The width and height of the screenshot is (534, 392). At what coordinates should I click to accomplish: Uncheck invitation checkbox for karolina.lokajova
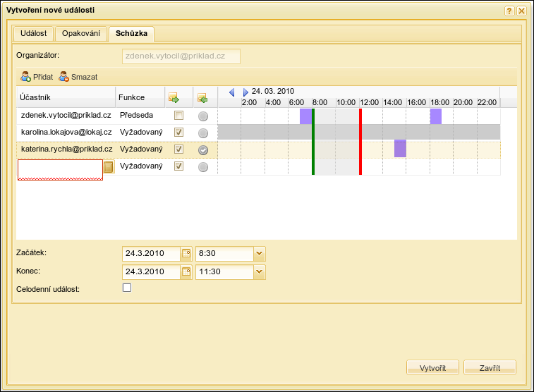178,133
